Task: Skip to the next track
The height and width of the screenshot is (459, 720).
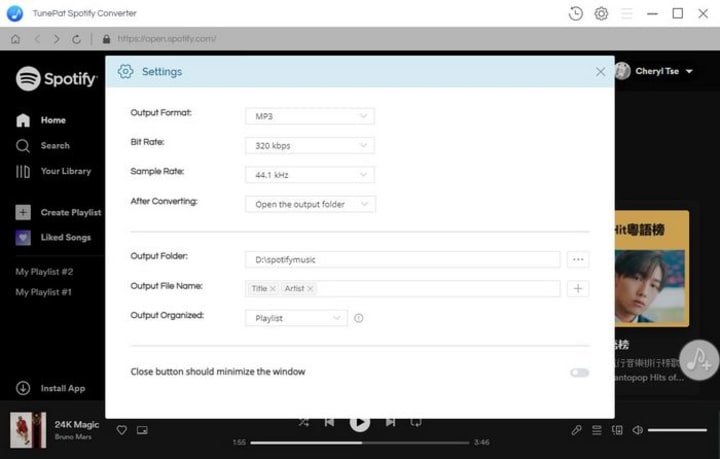Action: point(390,422)
